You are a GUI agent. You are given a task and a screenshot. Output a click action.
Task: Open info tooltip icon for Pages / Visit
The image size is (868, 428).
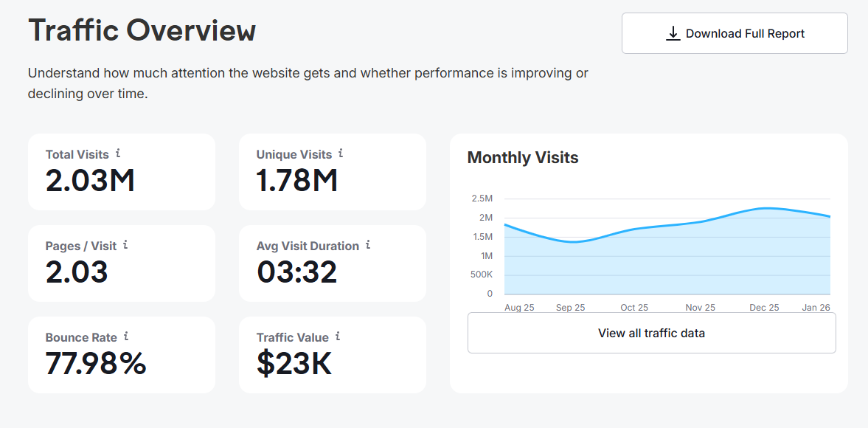click(125, 245)
